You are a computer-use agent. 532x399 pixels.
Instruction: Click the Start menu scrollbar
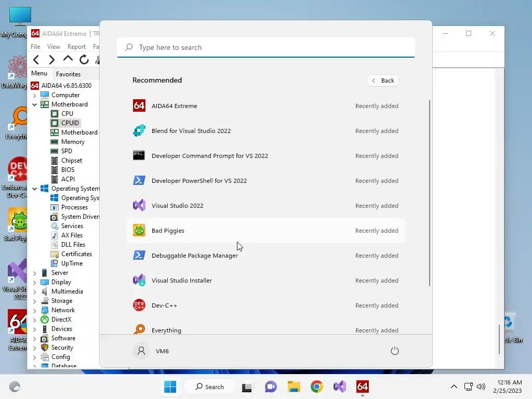coord(430,193)
